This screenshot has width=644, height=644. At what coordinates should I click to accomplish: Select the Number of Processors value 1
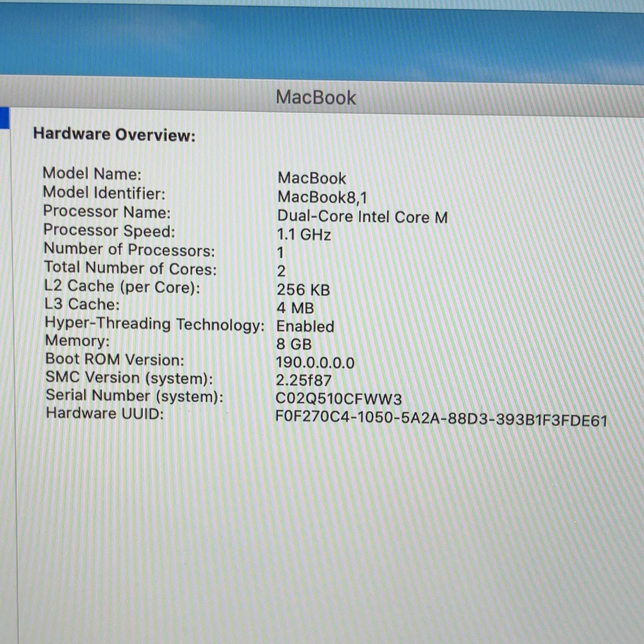coord(280,253)
